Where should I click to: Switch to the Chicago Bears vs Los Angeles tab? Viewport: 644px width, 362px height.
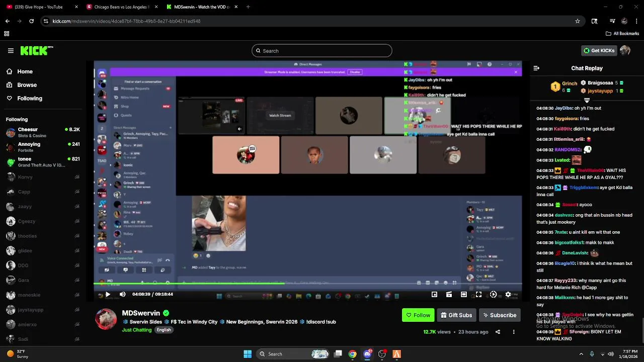tap(122, 7)
